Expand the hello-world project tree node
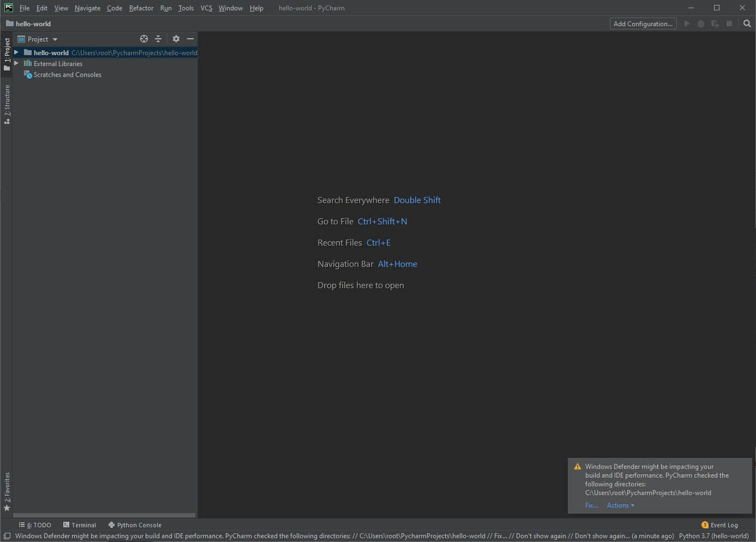Screen dimensions: 756x542 pos(16,52)
